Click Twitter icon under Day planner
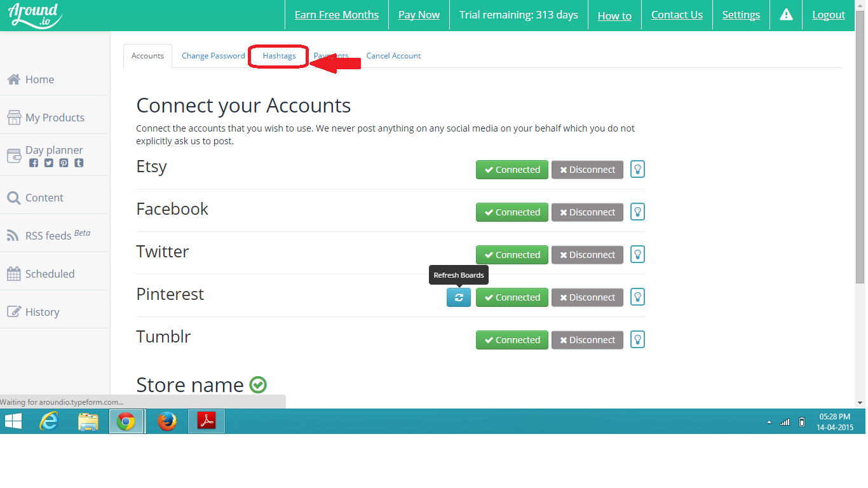868x488 pixels. 48,163
